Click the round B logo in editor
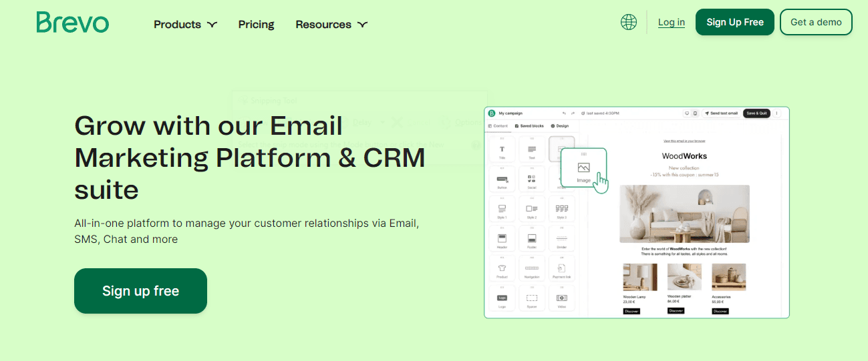Screen dimensions: 868x361 click(492, 113)
